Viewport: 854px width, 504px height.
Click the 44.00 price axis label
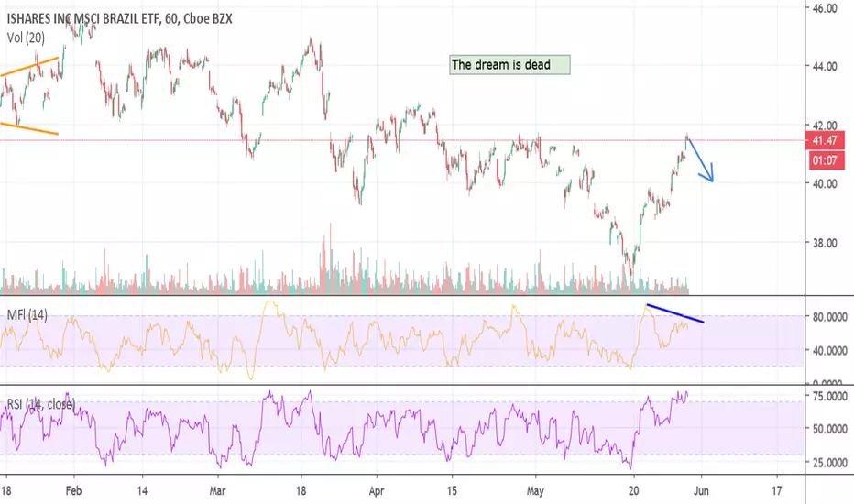pos(825,67)
